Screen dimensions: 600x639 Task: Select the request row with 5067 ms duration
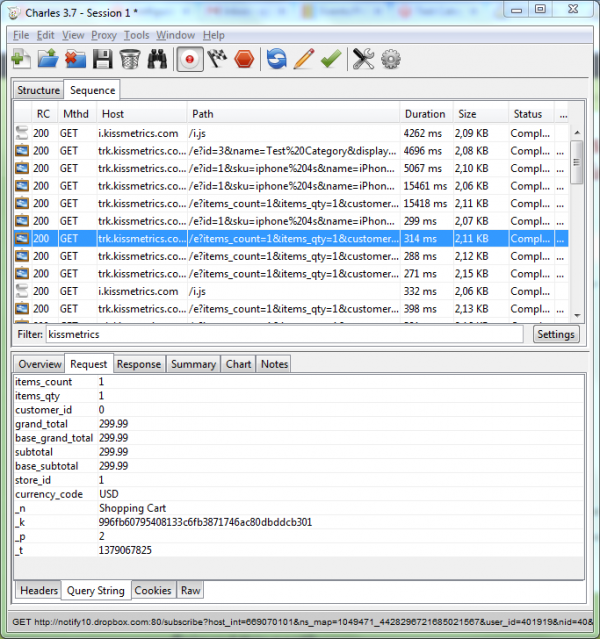click(291, 168)
